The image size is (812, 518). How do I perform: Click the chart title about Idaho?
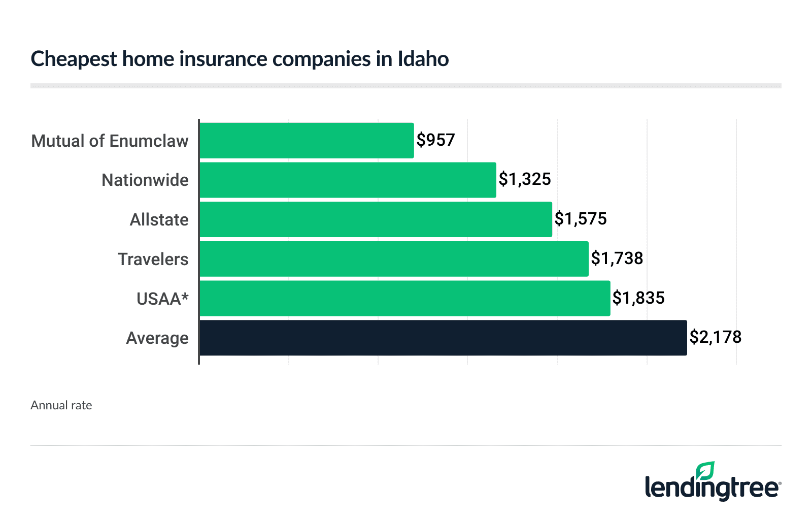(240, 59)
